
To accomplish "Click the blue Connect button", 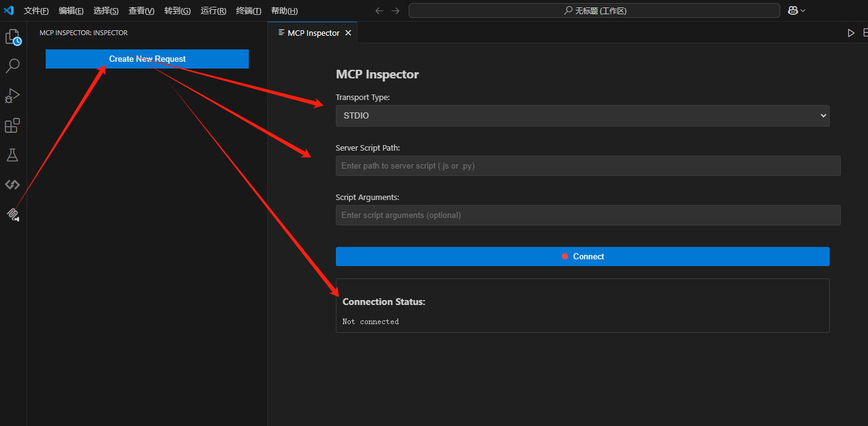I will [582, 256].
